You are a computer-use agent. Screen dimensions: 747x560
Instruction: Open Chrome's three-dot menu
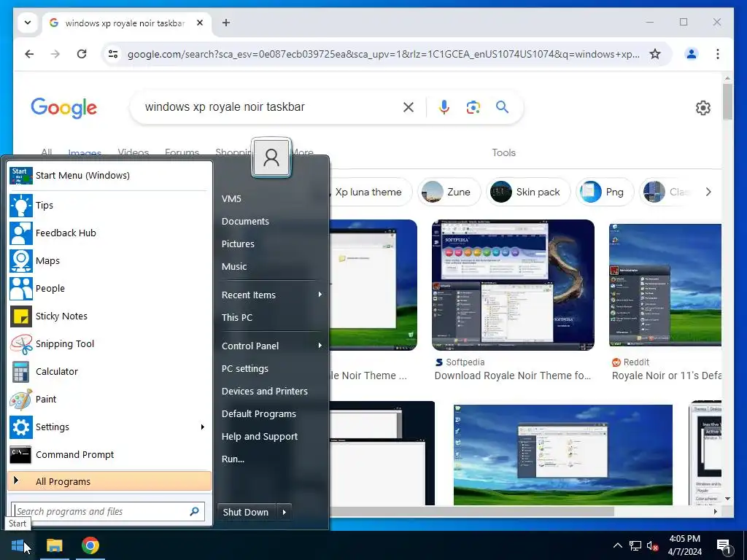click(718, 54)
